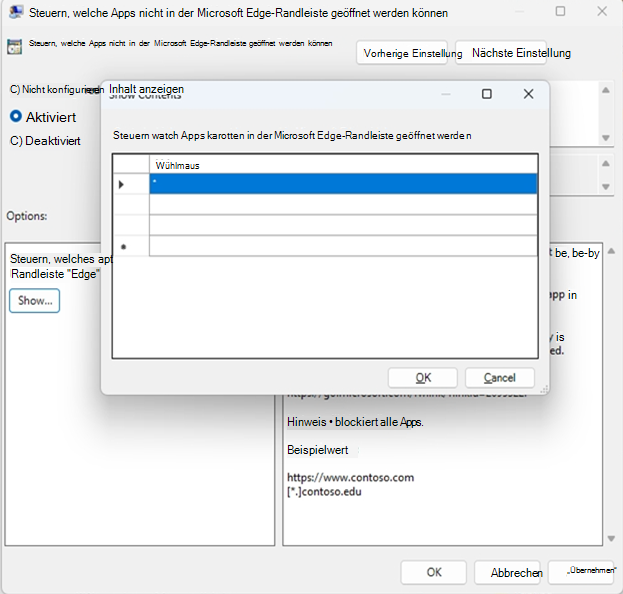Click the current row arrow indicator

click(122, 184)
